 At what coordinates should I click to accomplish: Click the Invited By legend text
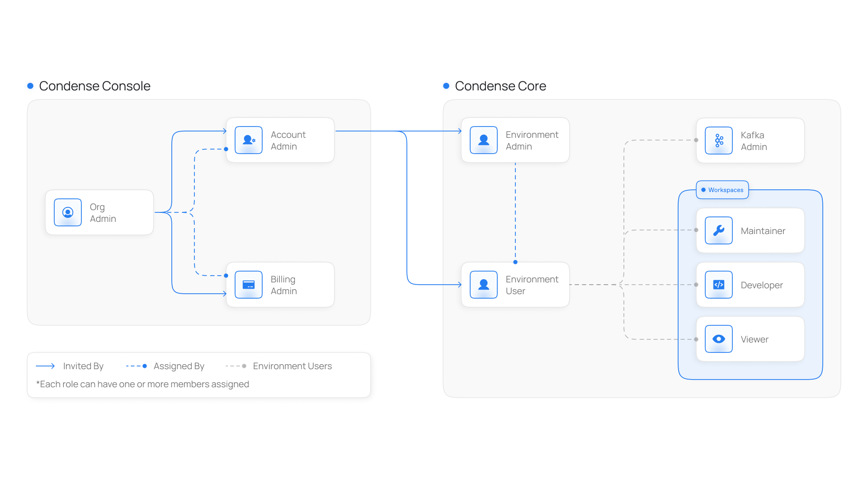pos(83,366)
